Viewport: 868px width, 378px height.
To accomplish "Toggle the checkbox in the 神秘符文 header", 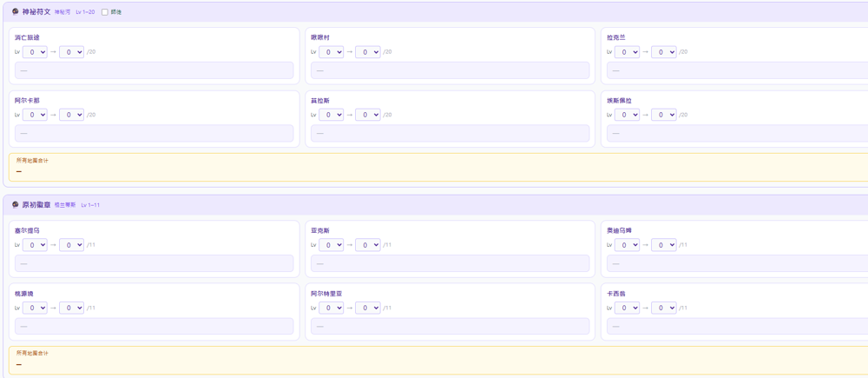I will [105, 12].
